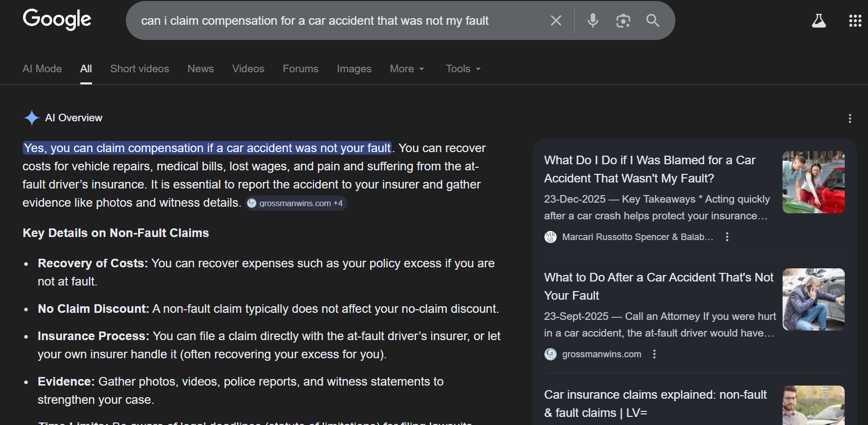Switch to Forums tab
868x425 pixels.
point(300,69)
